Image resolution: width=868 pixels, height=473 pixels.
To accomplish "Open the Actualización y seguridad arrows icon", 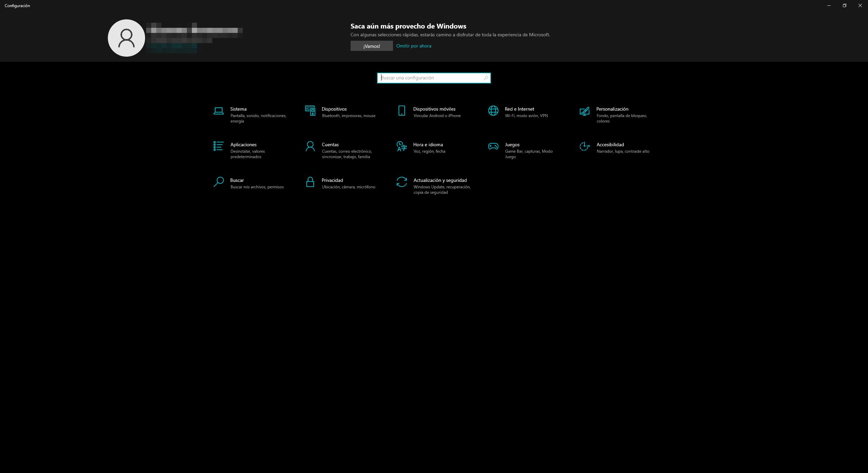I will (x=401, y=182).
